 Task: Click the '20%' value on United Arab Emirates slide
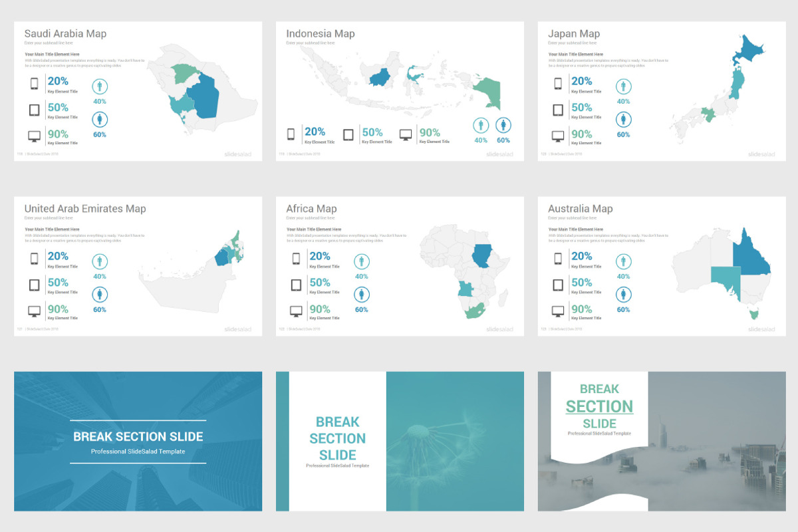coord(59,256)
